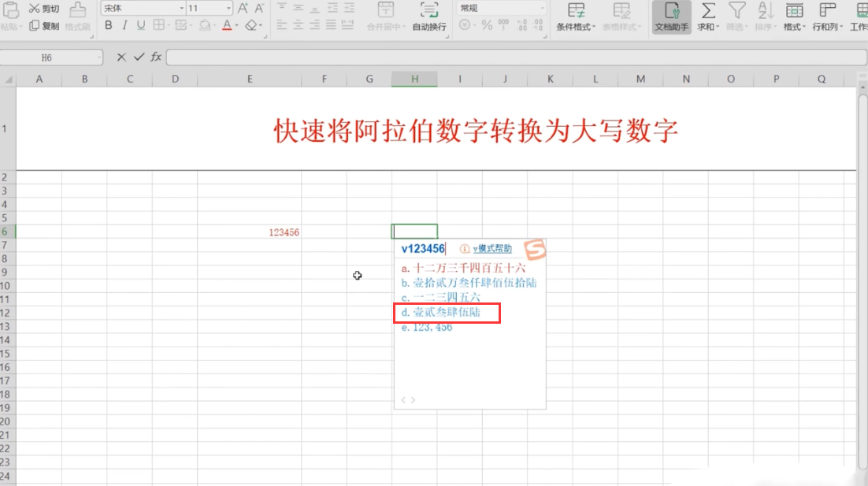Open the number format dropdown 常规
The image size is (868, 486).
pyautogui.click(x=542, y=9)
